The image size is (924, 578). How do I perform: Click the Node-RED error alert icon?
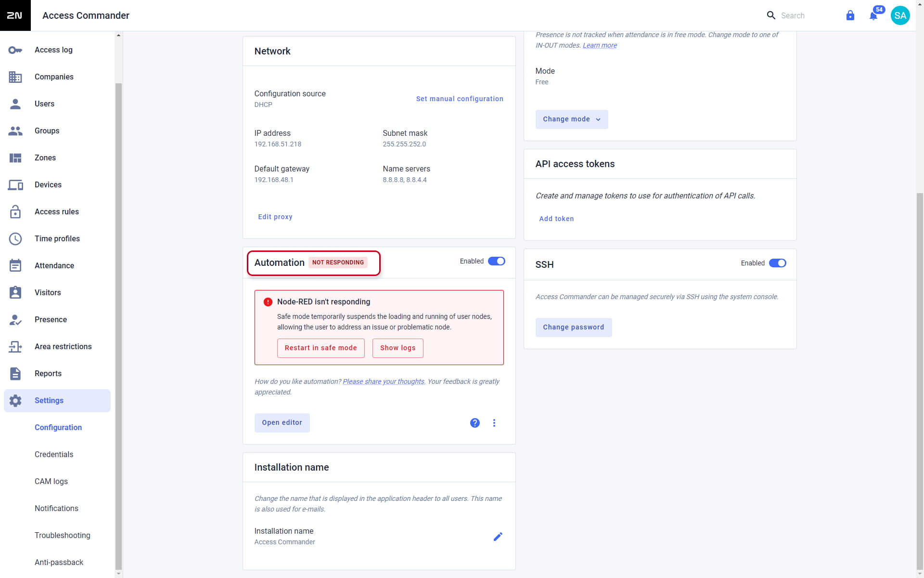point(268,302)
